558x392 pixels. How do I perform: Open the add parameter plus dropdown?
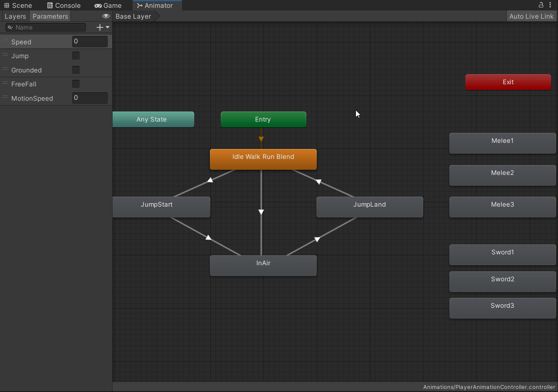tap(103, 27)
